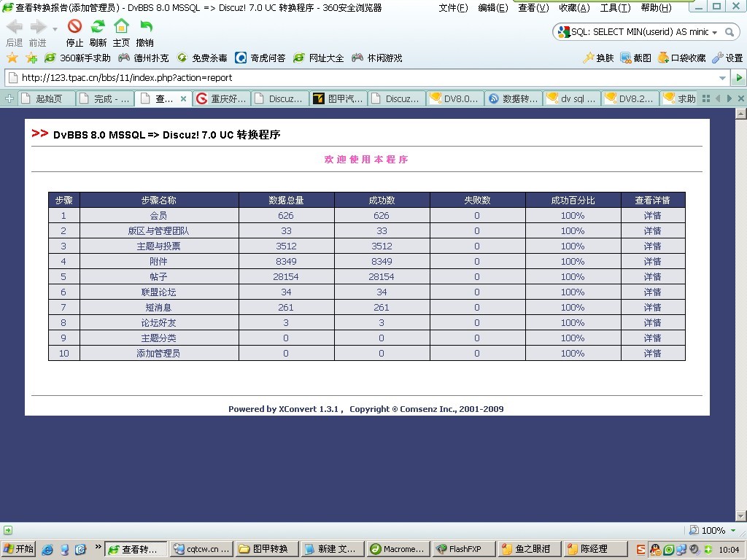
Task: View 详情 for the 添加管理员 row
Action: (x=652, y=354)
